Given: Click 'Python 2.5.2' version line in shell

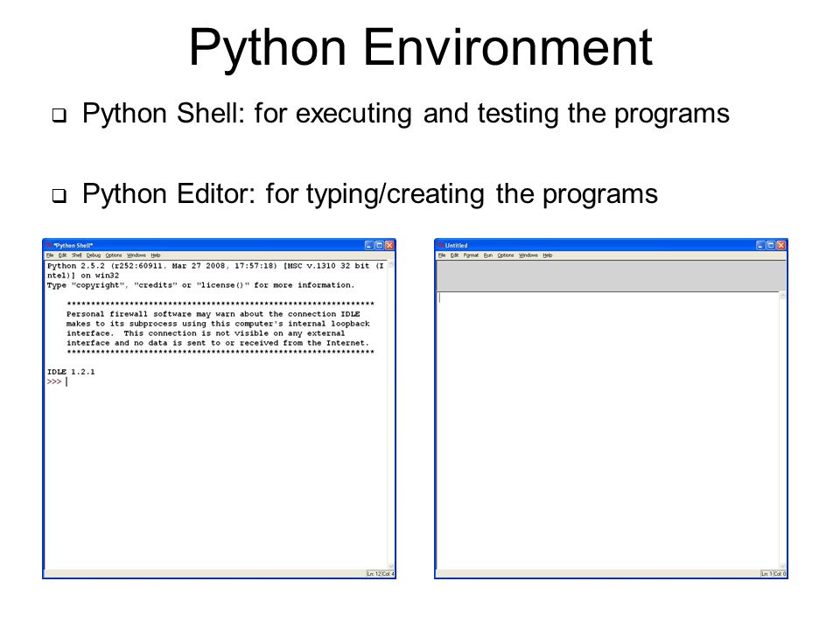Looking at the screenshot, I should click(x=215, y=266).
